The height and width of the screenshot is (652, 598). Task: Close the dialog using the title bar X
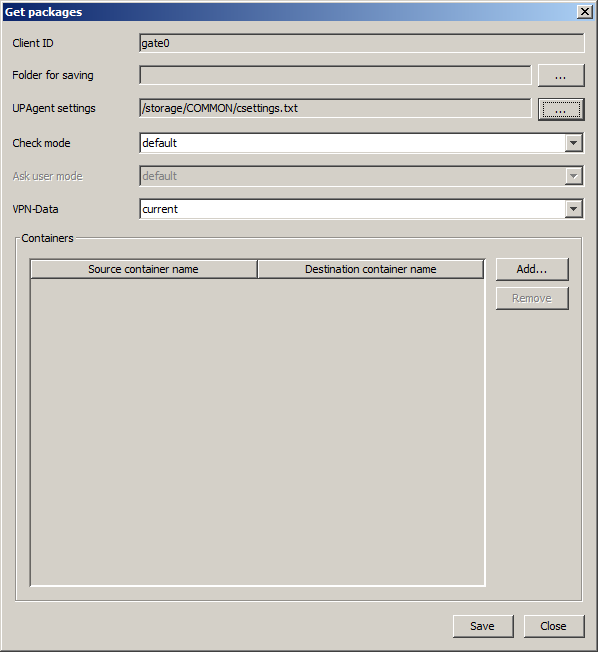pyautogui.click(x=585, y=12)
